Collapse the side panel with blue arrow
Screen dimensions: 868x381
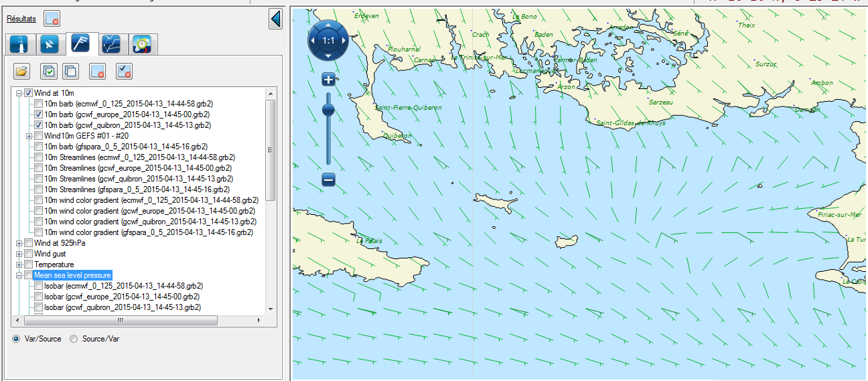[275, 19]
